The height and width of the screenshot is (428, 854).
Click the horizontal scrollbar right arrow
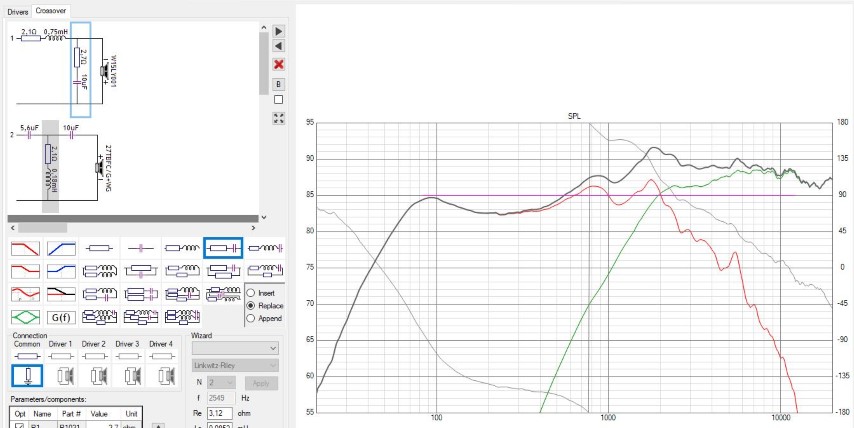click(253, 228)
